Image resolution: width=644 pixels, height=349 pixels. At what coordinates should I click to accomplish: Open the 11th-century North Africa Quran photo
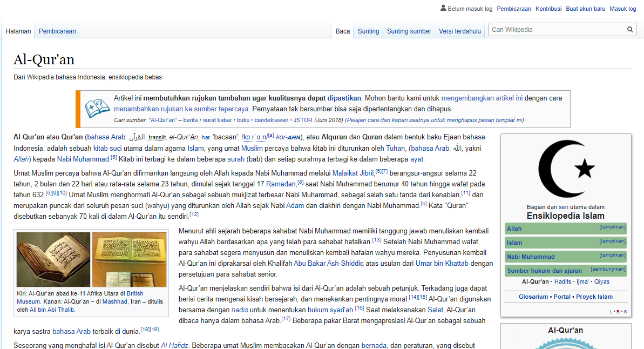coord(53,259)
